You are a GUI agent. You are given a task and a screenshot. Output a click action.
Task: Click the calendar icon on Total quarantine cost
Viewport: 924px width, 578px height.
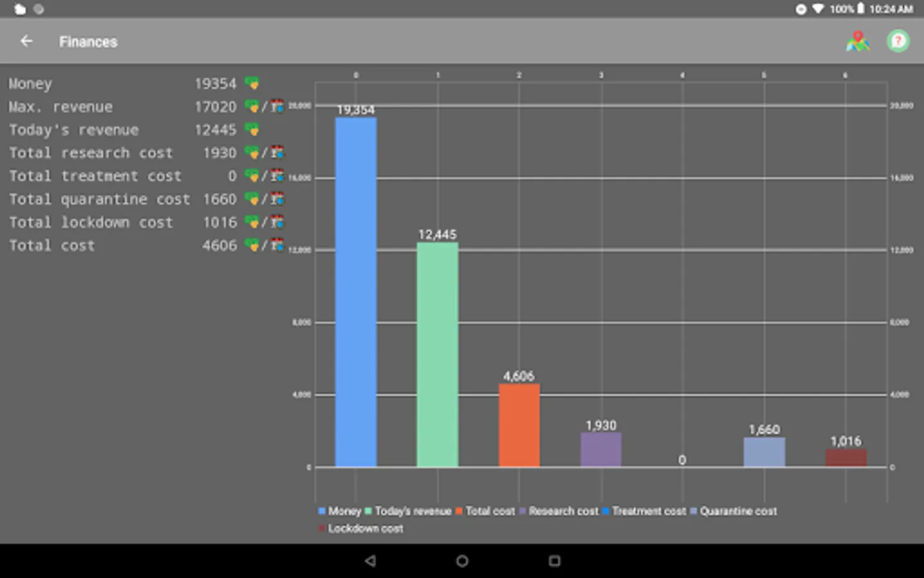[277, 199]
